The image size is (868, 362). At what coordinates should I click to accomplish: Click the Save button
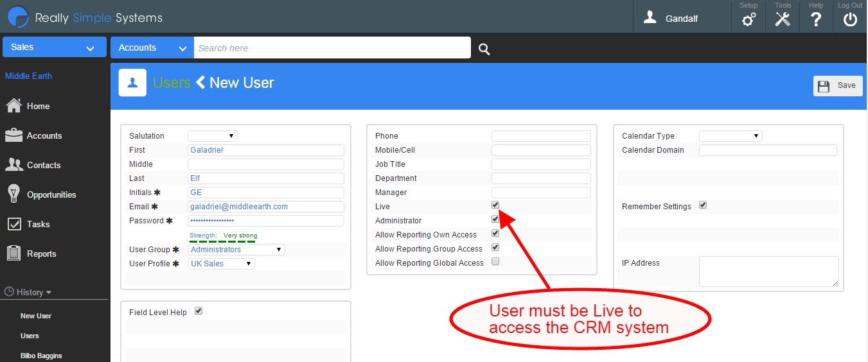pyautogui.click(x=838, y=85)
